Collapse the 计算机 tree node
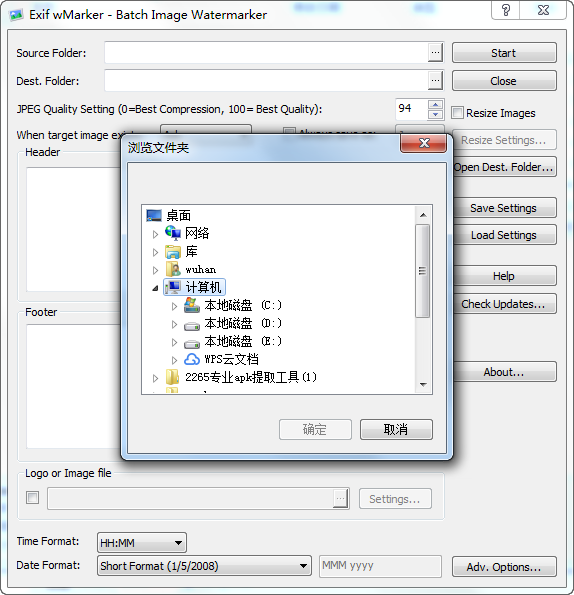The image size is (574, 595). 155,288
